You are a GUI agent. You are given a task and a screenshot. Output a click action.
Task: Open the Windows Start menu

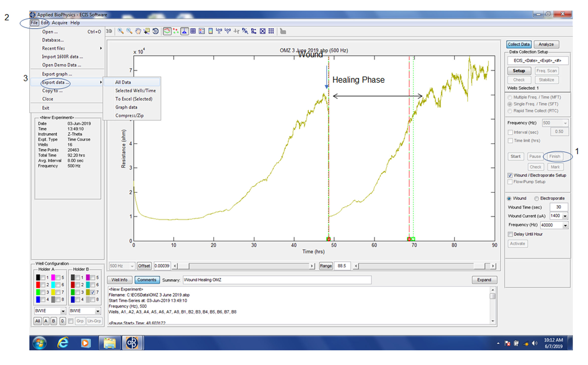click(x=39, y=343)
